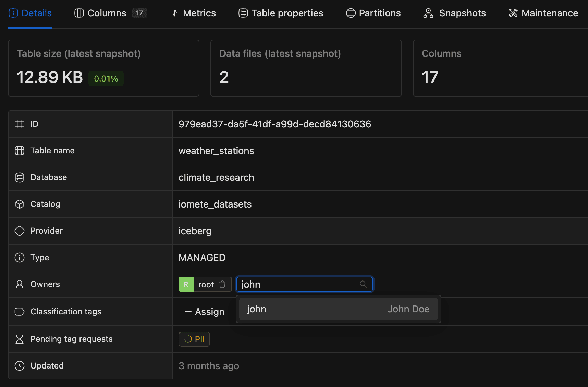Click the Catalog cube icon
The height and width of the screenshot is (387, 588).
tap(20, 204)
